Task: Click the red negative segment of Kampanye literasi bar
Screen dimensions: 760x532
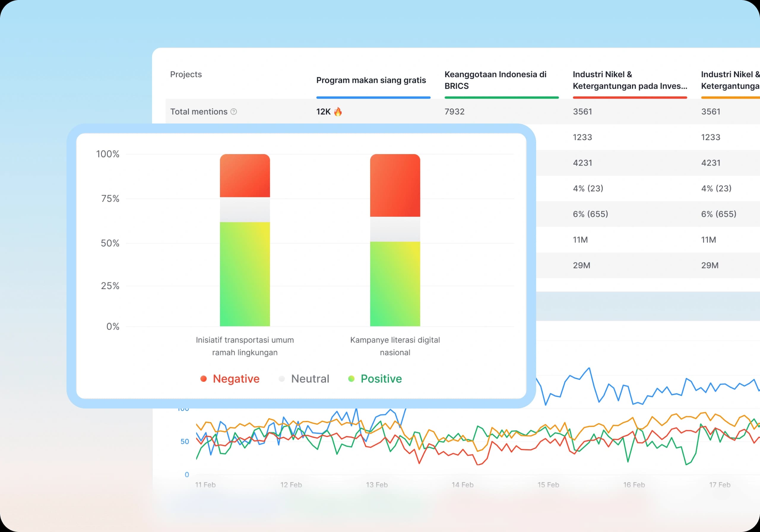Action: (395, 185)
